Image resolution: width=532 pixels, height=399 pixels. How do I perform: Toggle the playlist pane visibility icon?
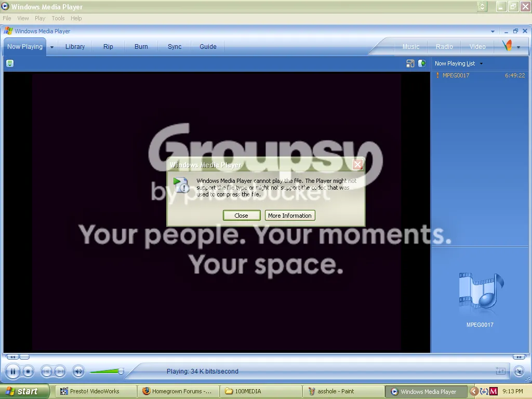tap(422, 63)
